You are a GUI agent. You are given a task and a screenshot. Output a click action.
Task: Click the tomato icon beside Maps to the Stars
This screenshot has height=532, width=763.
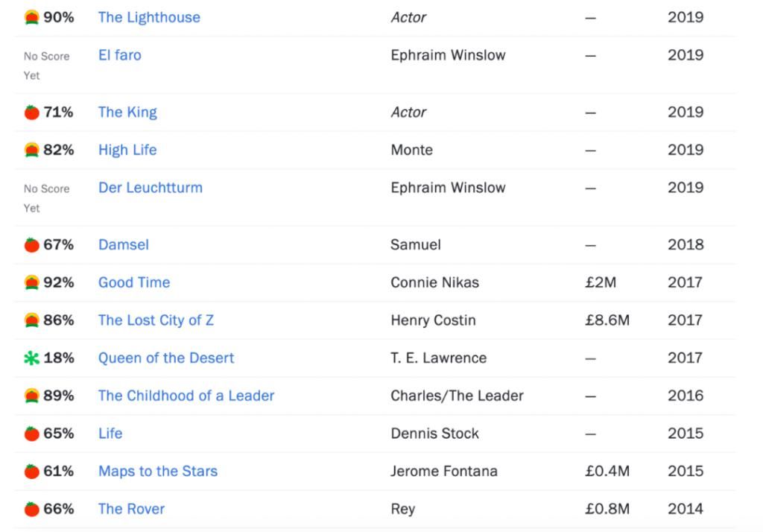[31, 472]
